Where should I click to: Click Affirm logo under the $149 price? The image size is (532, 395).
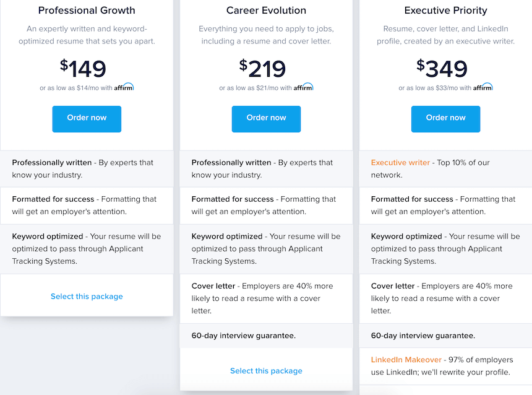(124, 87)
